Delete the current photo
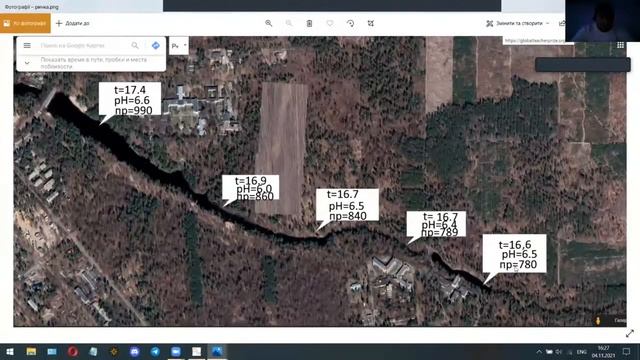Screen dimensions: 640x360 pyautogui.click(x=309, y=23)
